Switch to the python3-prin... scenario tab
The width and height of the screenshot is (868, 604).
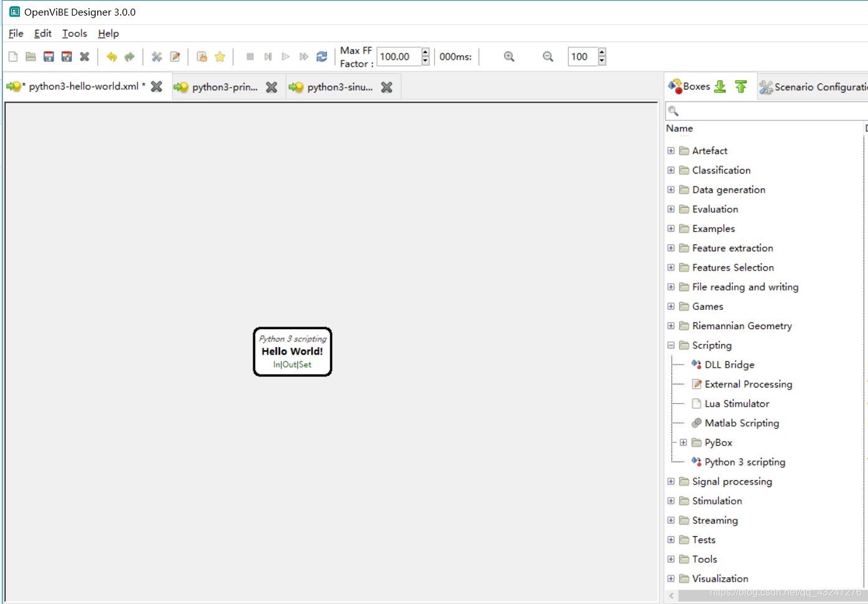pyautogui.click(x=225, y=87)
